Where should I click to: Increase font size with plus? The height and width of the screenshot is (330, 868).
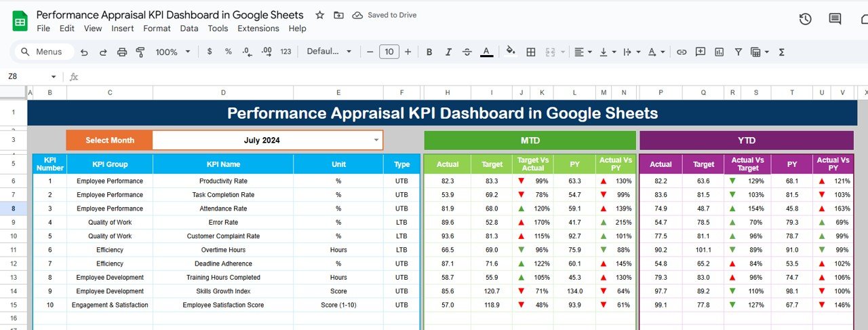[x=408, y=52]
